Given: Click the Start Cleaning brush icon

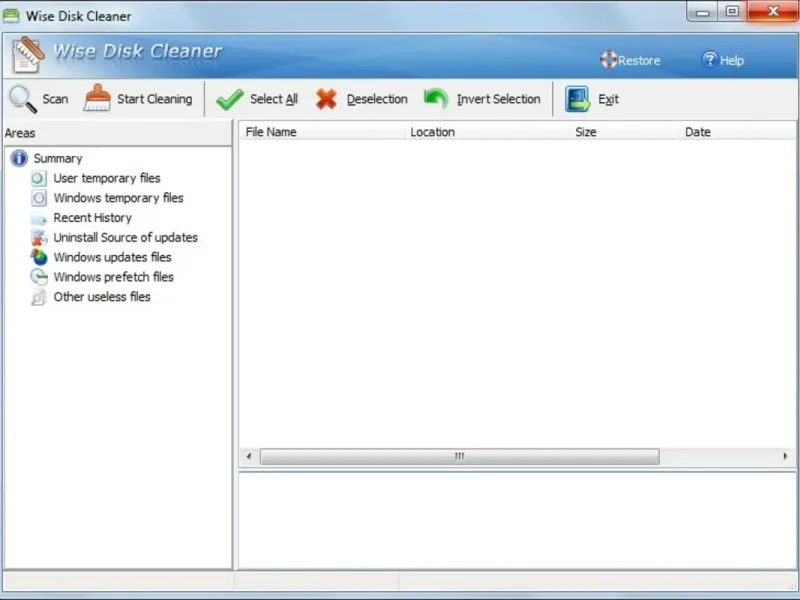Looking at the screenshot, I should 97,98.
